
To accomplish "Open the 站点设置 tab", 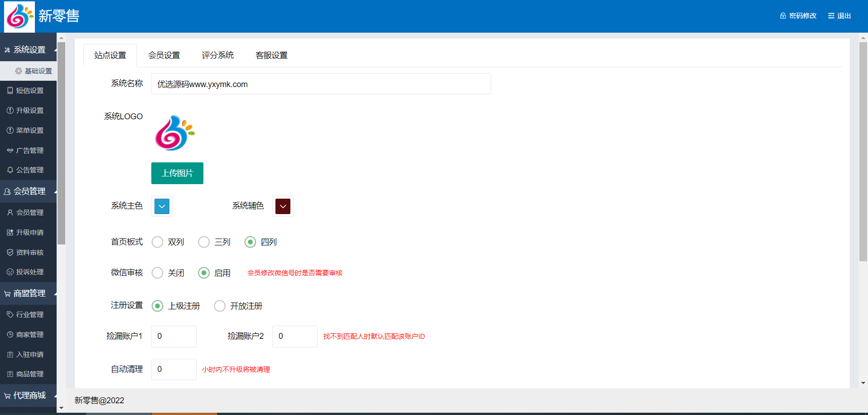I will point(110,55).
